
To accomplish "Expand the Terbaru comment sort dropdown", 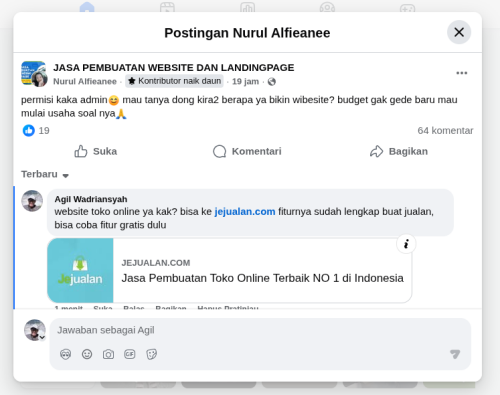I will click(45, 174).
